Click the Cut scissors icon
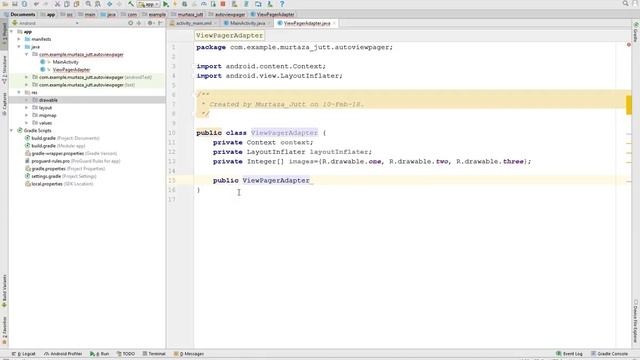The width and height of the screenshot is (640, 360). click(57, 4)
